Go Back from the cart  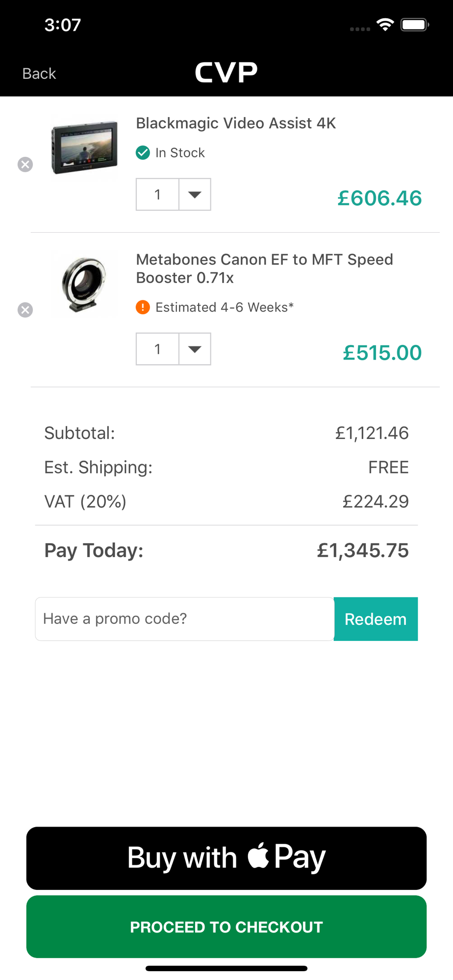coord(39,73)
